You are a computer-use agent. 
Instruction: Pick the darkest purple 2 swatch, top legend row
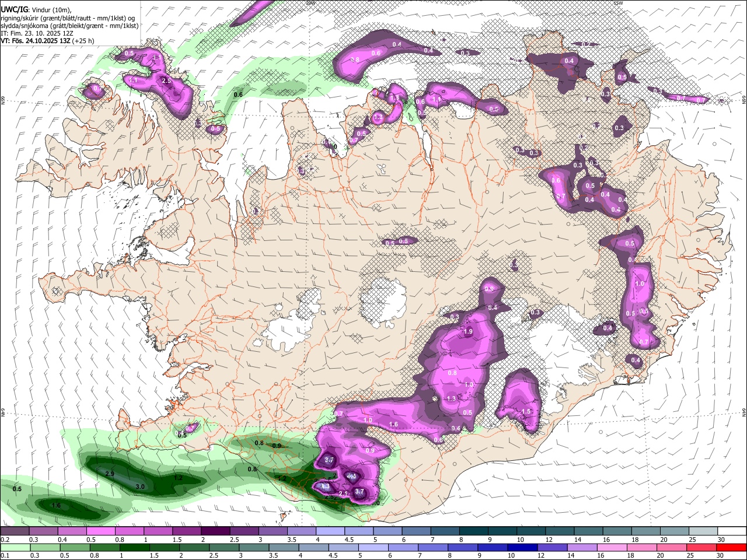pos(215,531)
